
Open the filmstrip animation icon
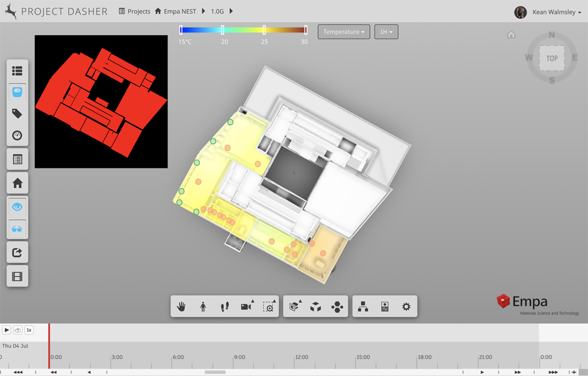click(x=17, y=277)
